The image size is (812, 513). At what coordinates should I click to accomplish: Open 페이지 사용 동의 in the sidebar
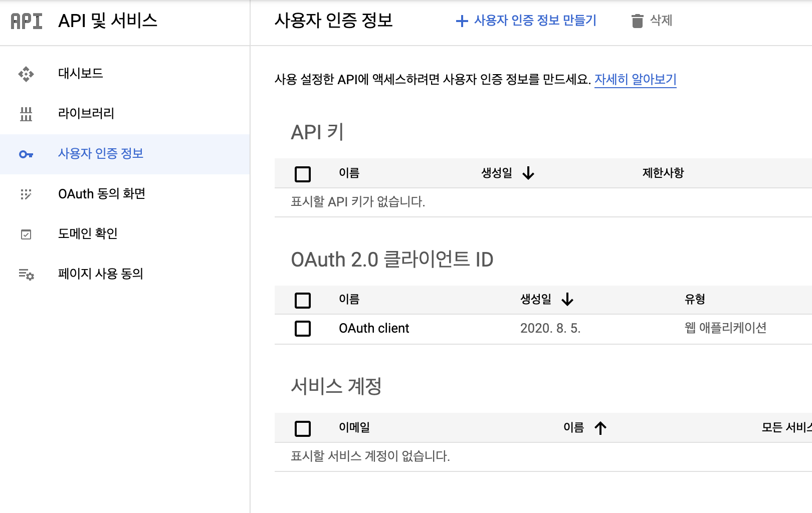click(x=125, y=275)
